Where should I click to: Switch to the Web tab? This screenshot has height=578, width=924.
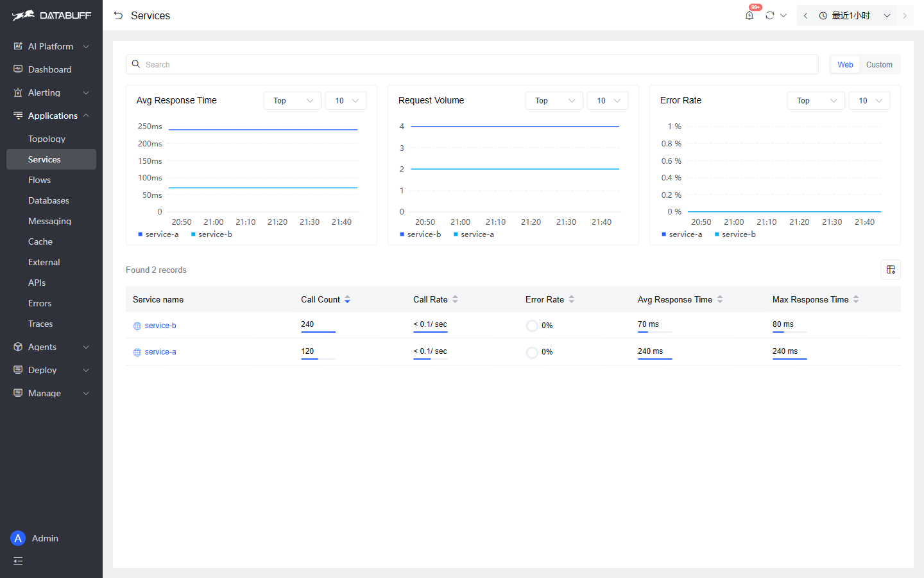click(x=845, y=64)
